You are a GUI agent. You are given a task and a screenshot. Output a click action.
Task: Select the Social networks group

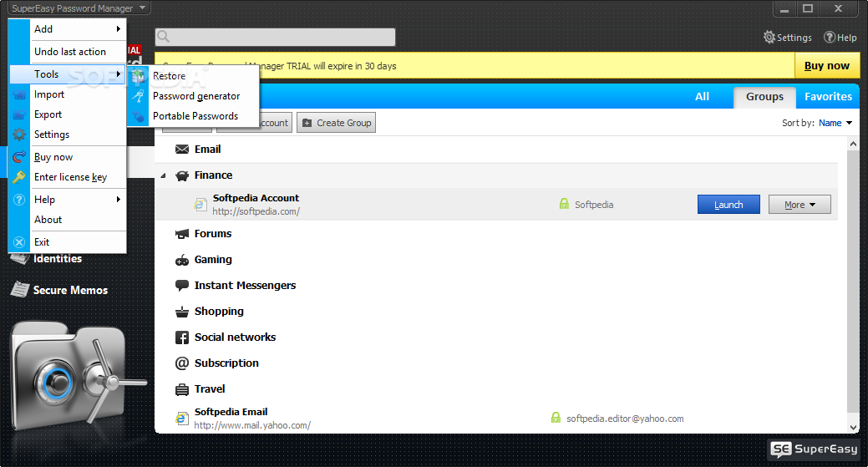coord(235,338)
